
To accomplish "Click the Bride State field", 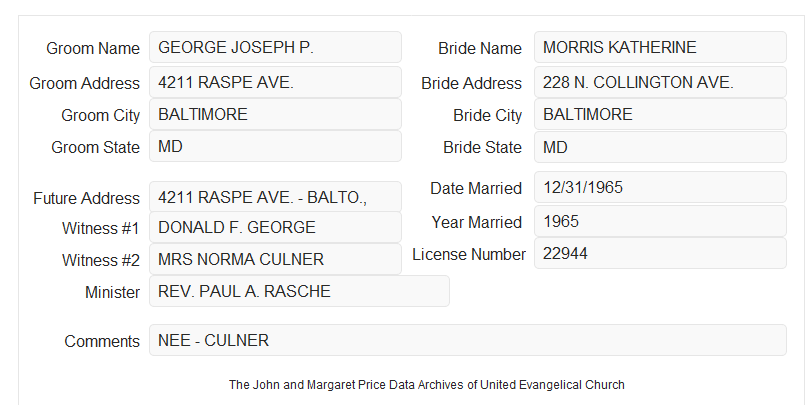I will pyautogui.click(x=660, y=147).
